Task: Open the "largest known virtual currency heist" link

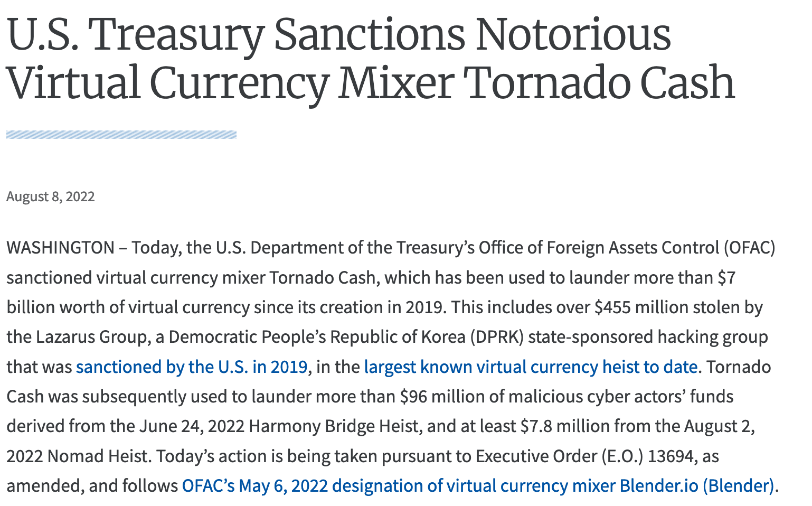Action: click(x=531, y=367)
